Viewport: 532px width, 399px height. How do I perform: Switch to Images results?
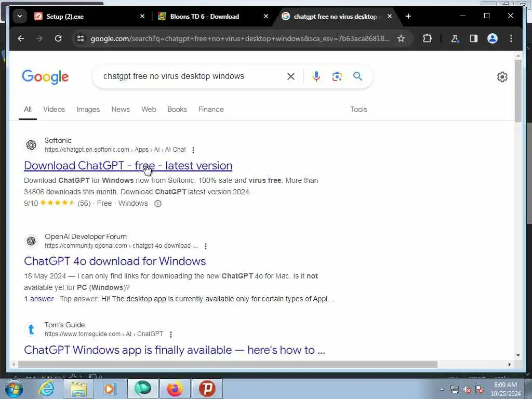pyautogui.click(x=88, y=110)
